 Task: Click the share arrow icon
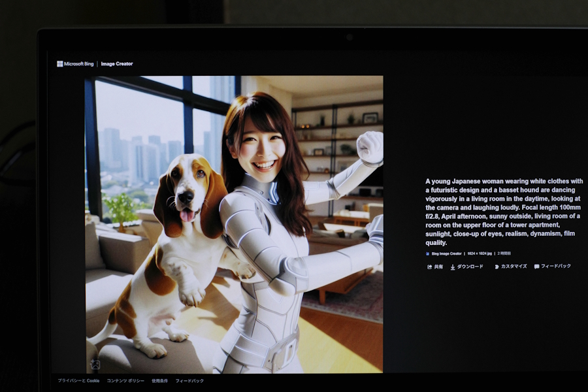pos(429,267)
